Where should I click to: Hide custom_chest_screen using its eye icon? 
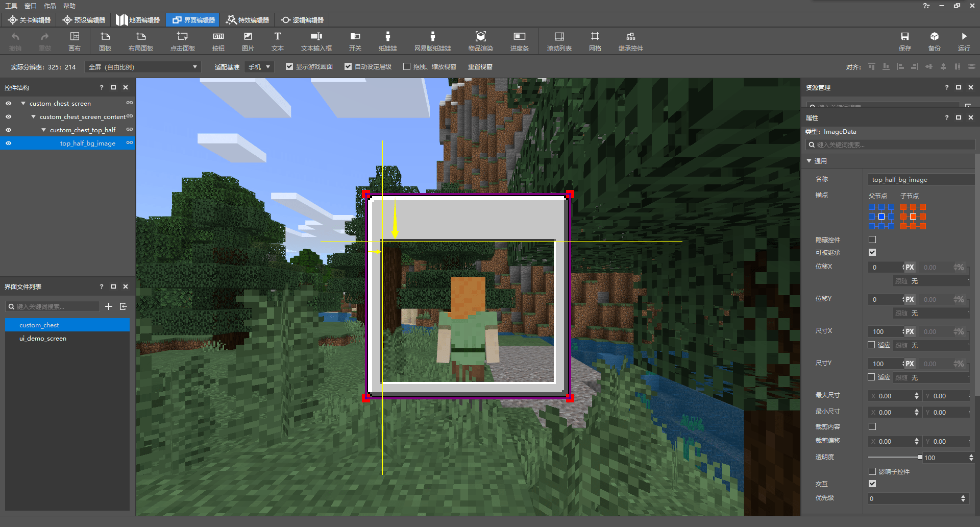(8, 103)
